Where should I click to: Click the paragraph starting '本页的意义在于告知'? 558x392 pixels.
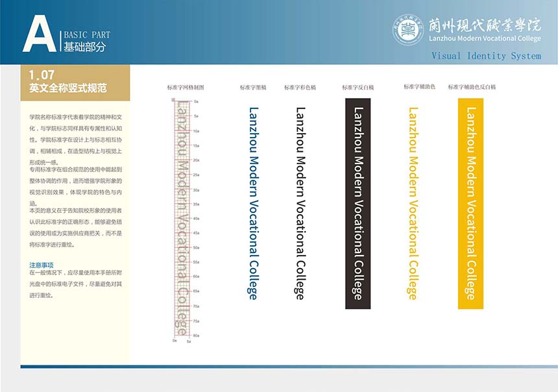pos(75,228)
